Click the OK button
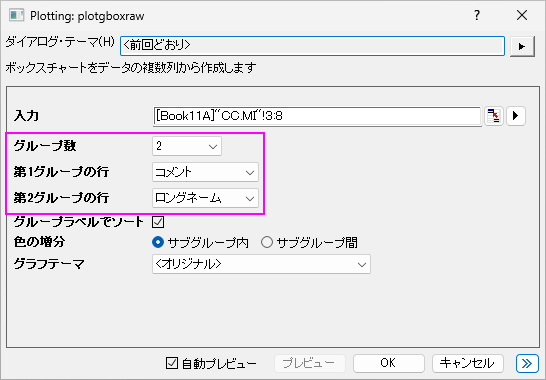Viewport: 546px width, 380px height. (x=389, y=364)
